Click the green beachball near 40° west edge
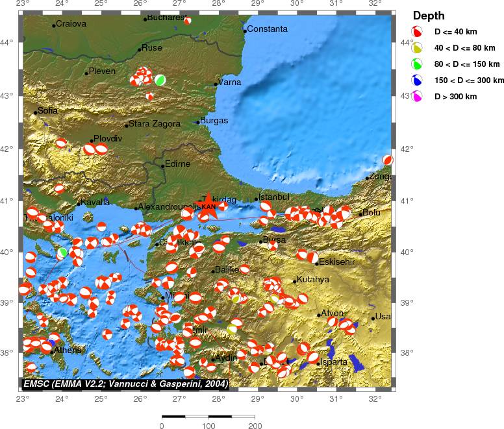The height and width of the screenshot is (429, 504). (63, 252)
